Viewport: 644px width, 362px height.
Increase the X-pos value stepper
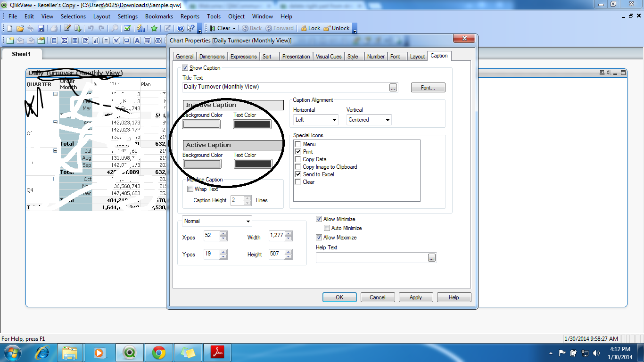pos(223,233)
